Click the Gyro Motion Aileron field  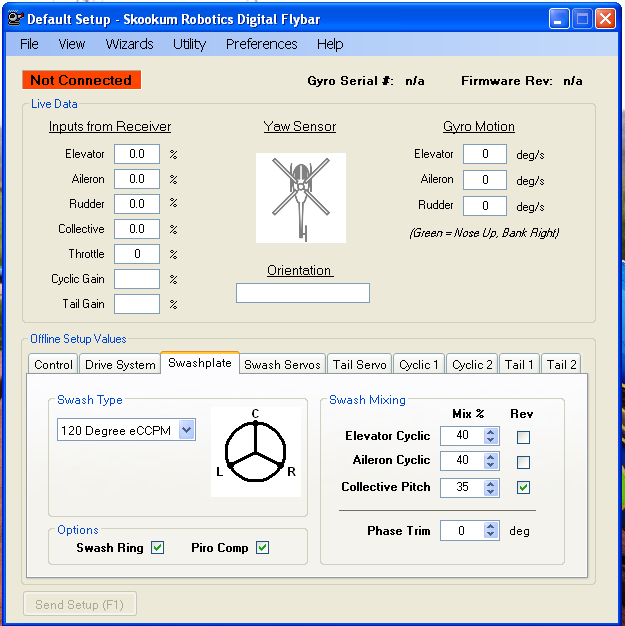485,180
